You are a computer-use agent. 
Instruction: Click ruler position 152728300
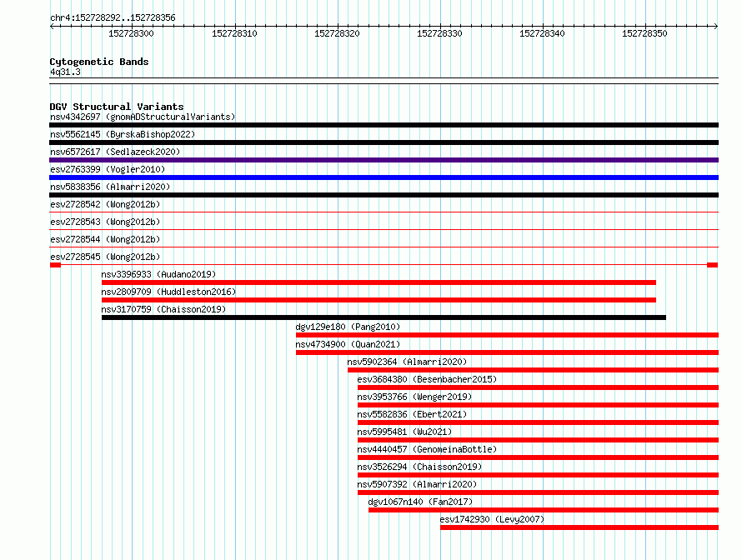(131, 33)
